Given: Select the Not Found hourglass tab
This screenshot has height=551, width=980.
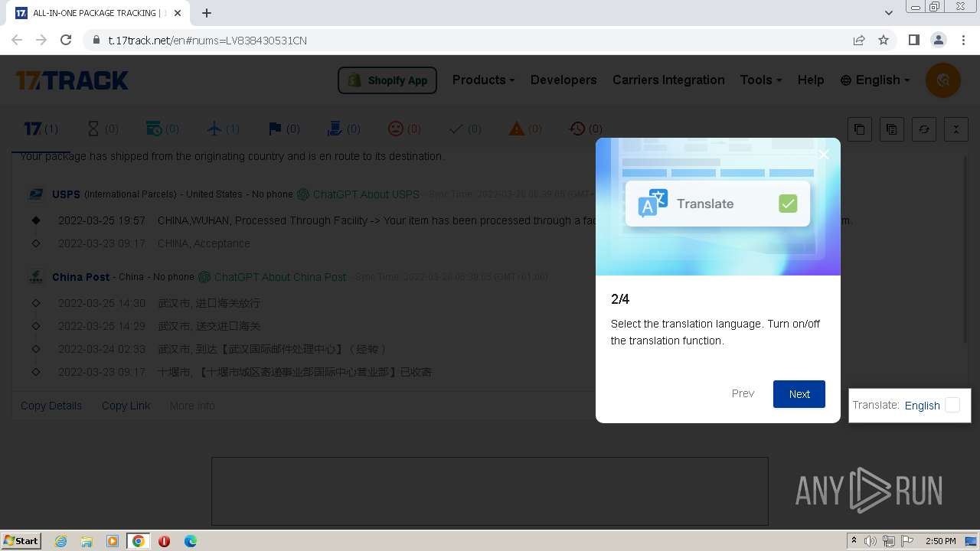Looking at the screenshot, I should click(x=102, y=129).
